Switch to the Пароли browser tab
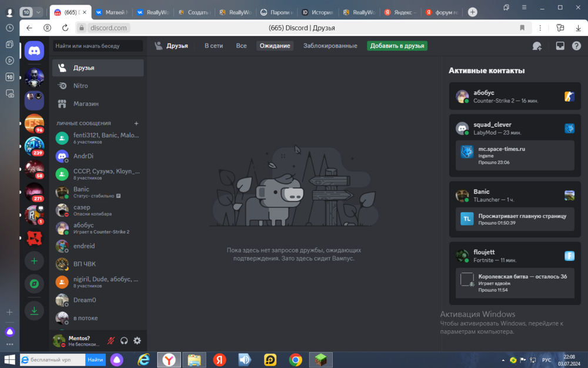Image resolution: width=588 pixels, height=368 pixels. [277, 12]
